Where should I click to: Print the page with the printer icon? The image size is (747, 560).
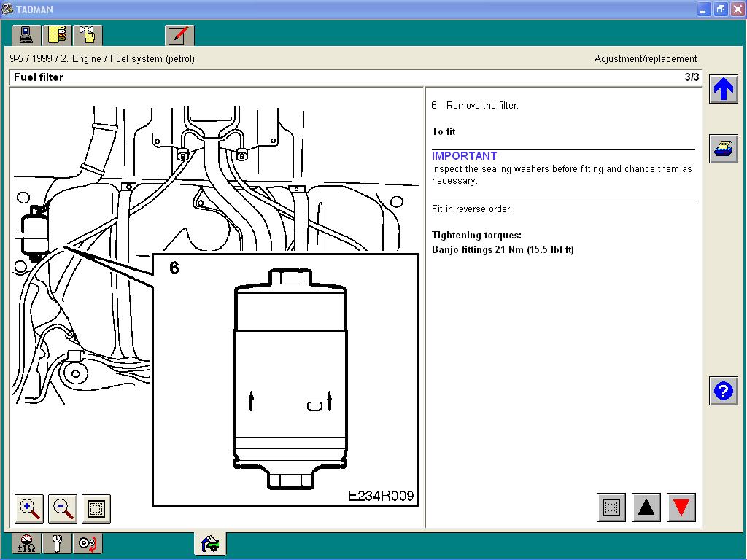(x=723, y=149)
